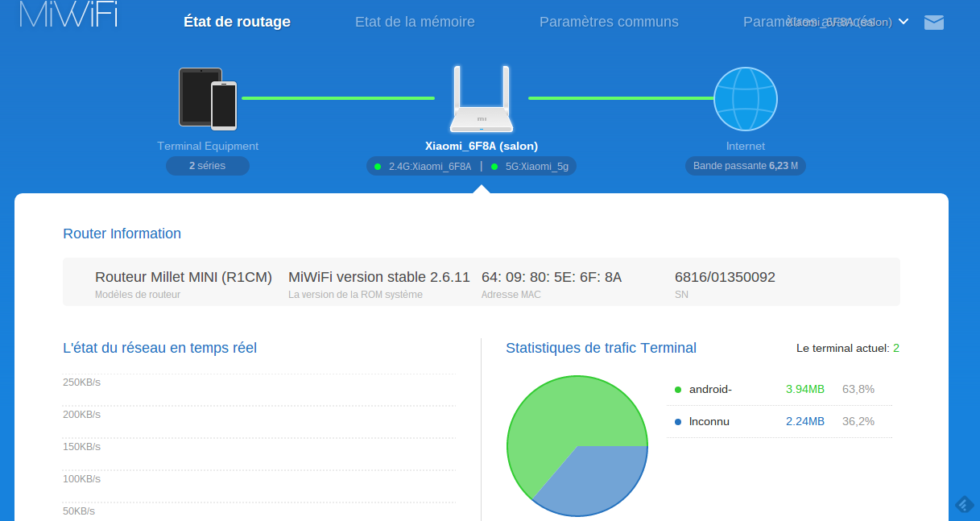Screen dimensions: 980x521
Task: Click the "android-" device row name
Action: click(710, 389)
